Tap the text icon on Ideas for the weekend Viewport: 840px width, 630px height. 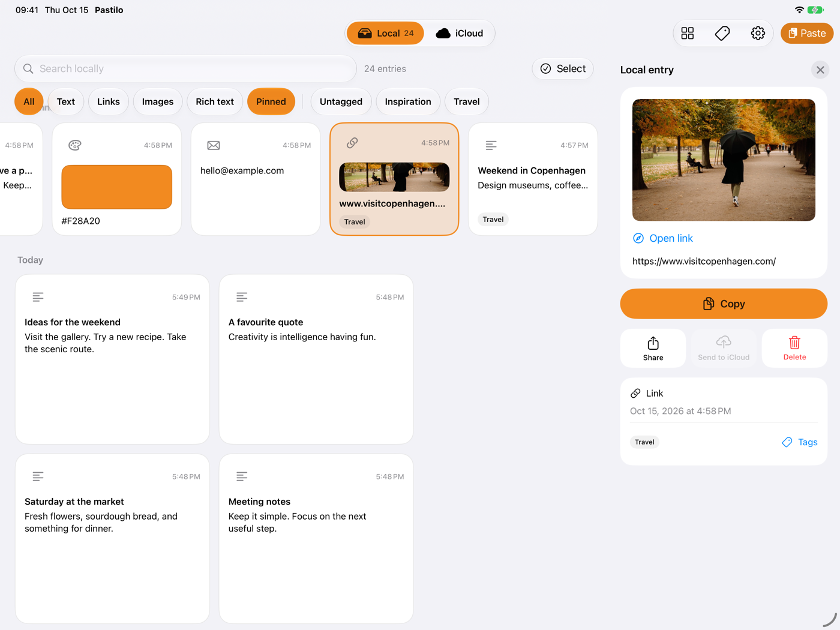tap(38, 297)
